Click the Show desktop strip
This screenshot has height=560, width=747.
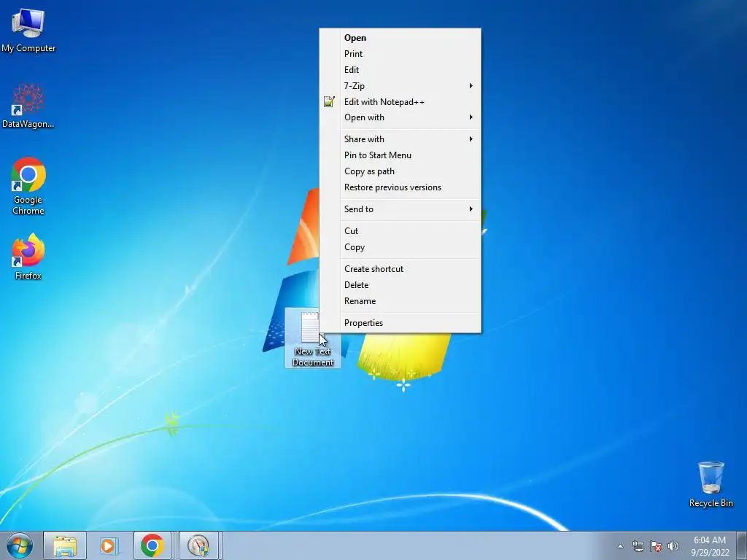click(742, 545)
